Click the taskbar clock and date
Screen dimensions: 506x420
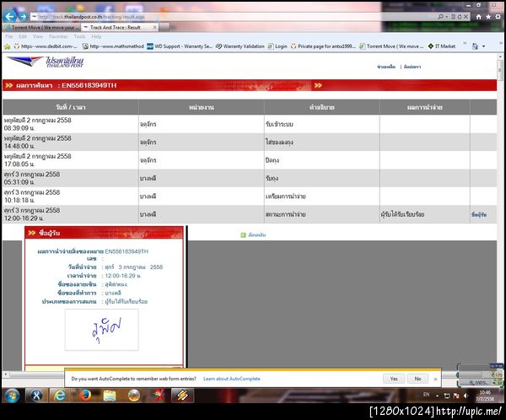485,396
